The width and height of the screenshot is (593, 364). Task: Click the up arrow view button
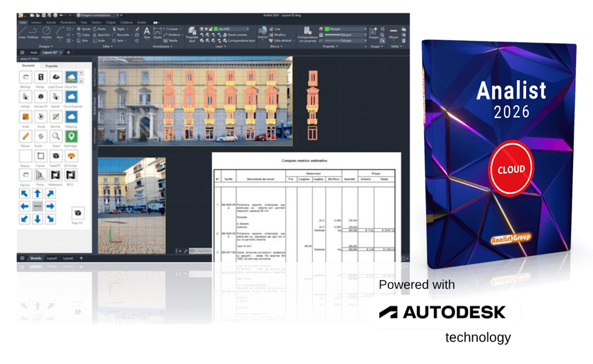click(x=38, y=194)
